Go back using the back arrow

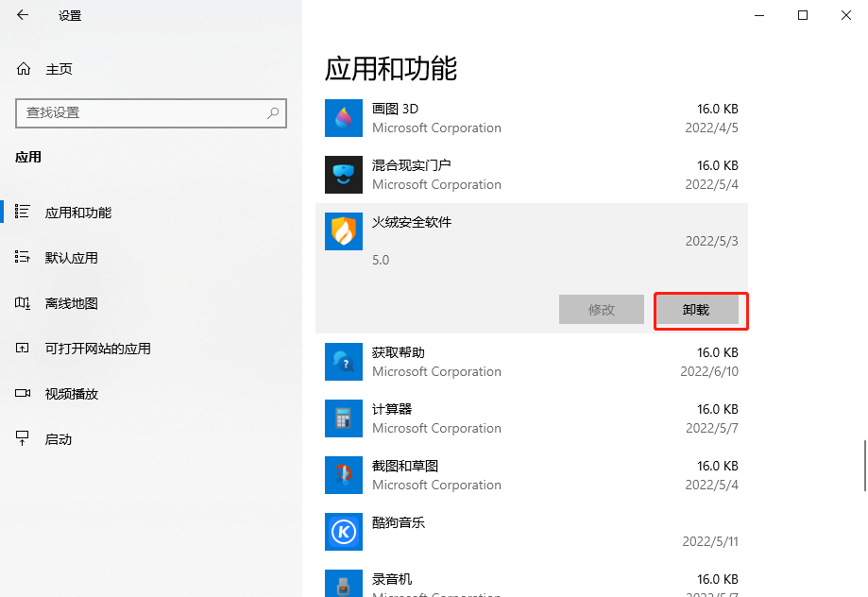pyautogui.click(x=23, y=15)
